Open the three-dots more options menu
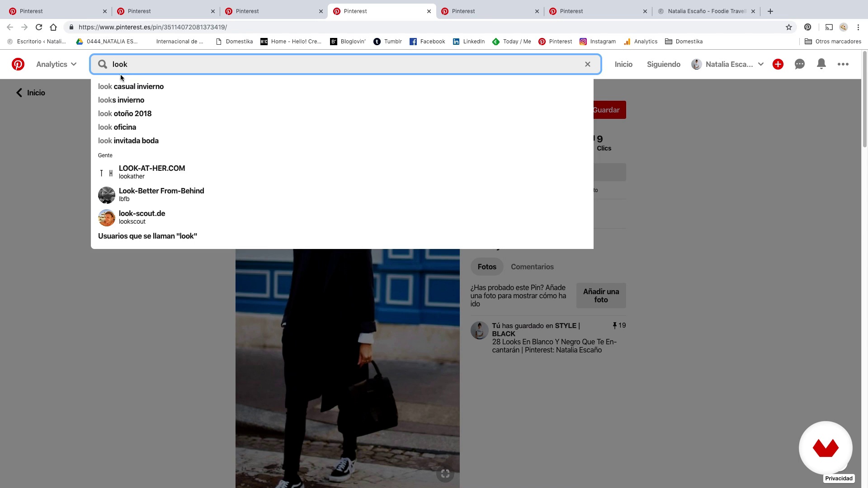This screenshot has width=868, height=488. coord(843,64)
